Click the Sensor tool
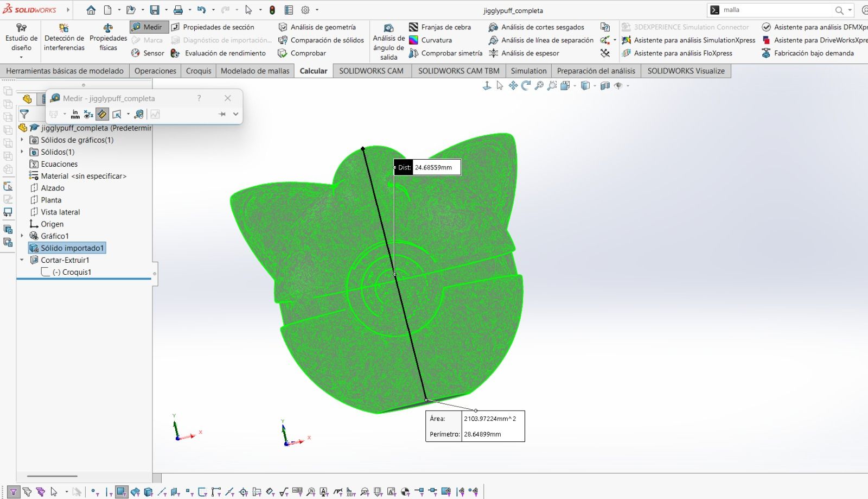This screenshot has height=499, width=868. (148, 53)
